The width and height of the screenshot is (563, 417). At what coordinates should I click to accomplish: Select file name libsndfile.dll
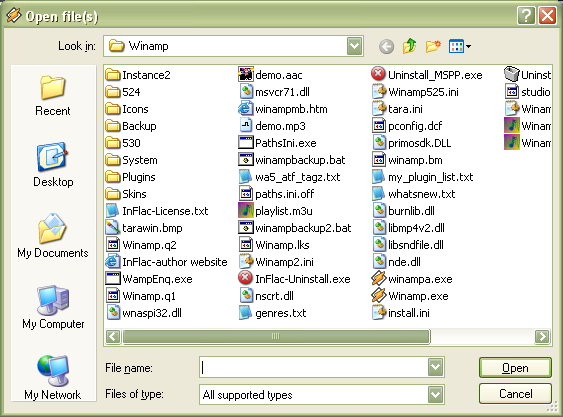(416, 245)
